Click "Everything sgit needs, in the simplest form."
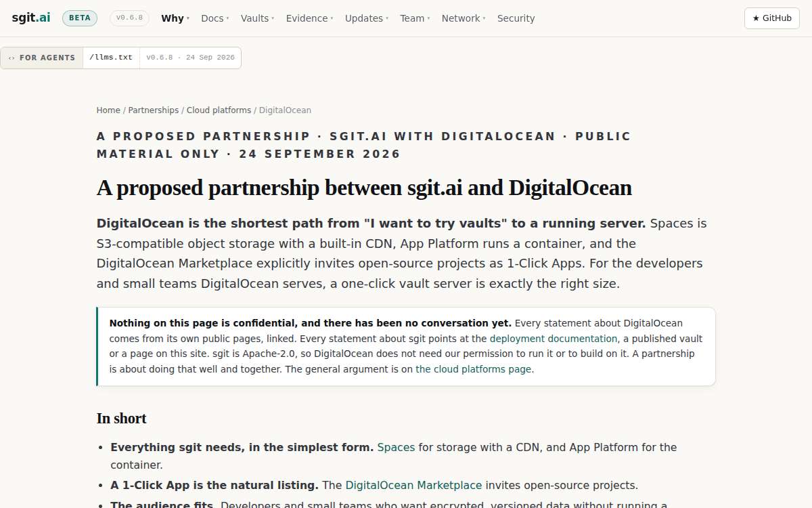 coord(242,447)
